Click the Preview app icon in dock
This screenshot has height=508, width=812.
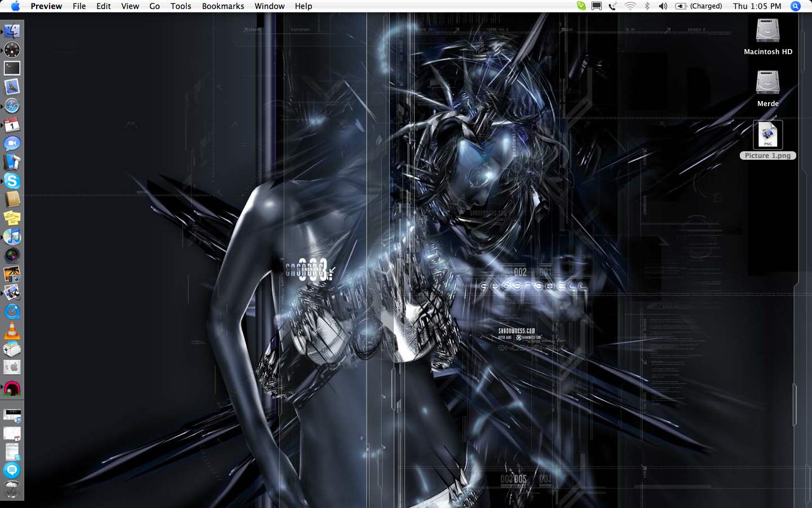(x=12, y=292)
